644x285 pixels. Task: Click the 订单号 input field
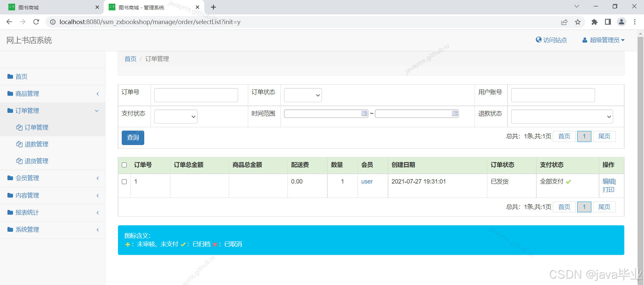[196, 95]
